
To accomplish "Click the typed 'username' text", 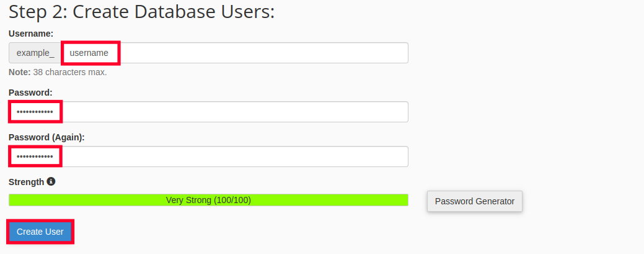I will (x=89, y=53).
